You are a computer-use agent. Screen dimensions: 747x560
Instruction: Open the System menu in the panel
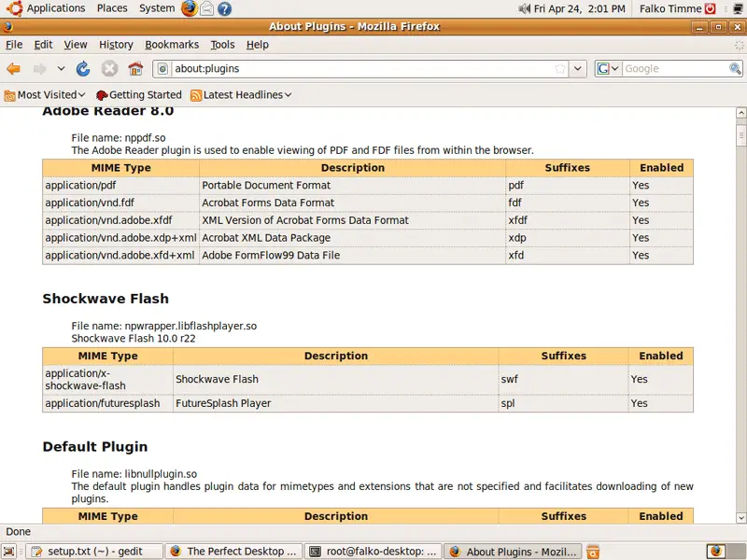(157, 8)
